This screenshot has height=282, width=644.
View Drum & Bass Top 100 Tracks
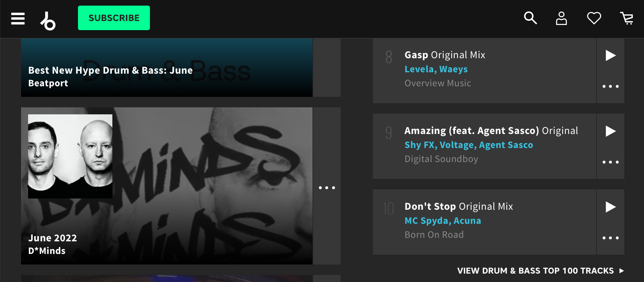540,271
